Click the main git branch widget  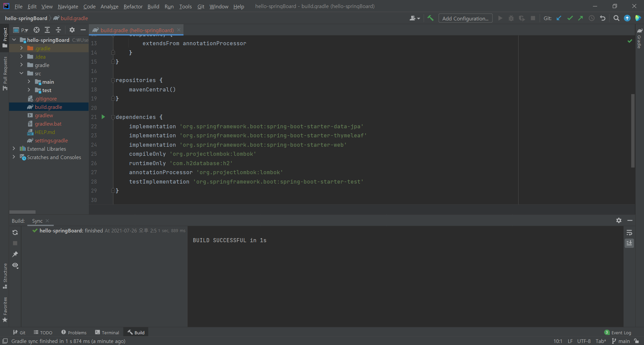tap(621, 341)
